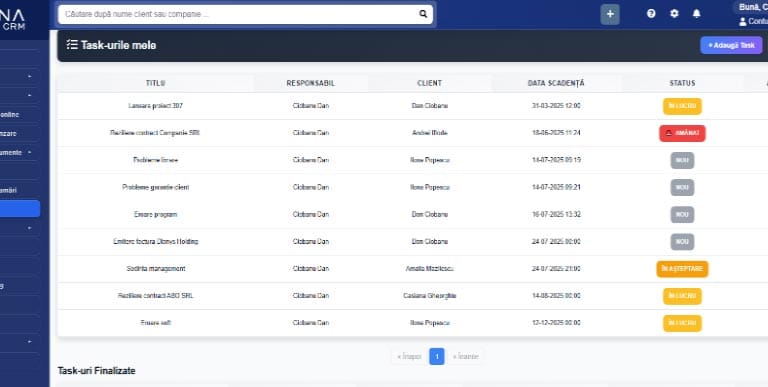Click NOU badge for the 14-07-2025 09:19 task
Image resolution: width=768 pixels, height=387 pixels.
click(682, 160)
